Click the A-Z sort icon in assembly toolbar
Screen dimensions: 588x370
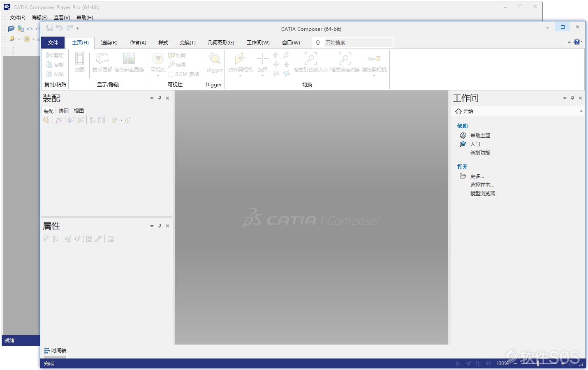click(x=93, y=120)
